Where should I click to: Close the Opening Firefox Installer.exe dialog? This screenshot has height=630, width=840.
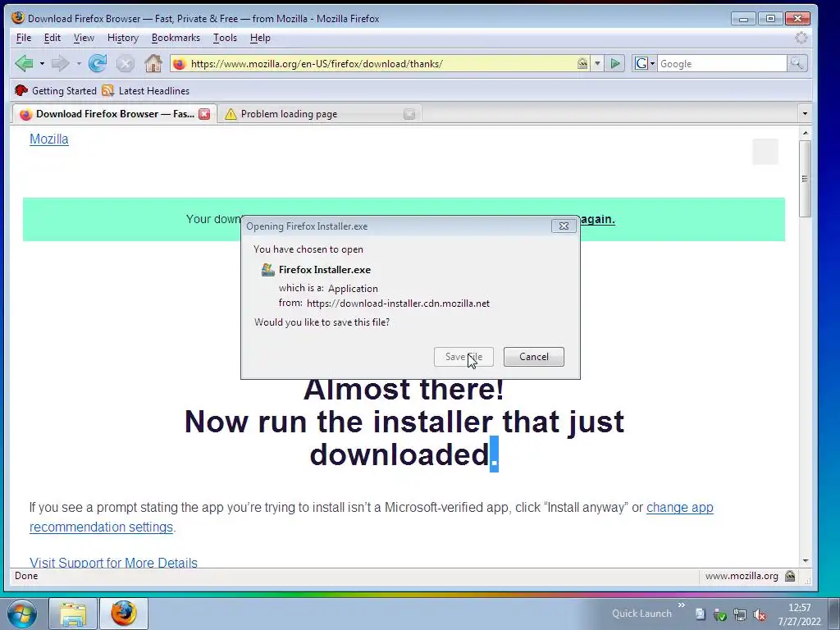(564, 226)
